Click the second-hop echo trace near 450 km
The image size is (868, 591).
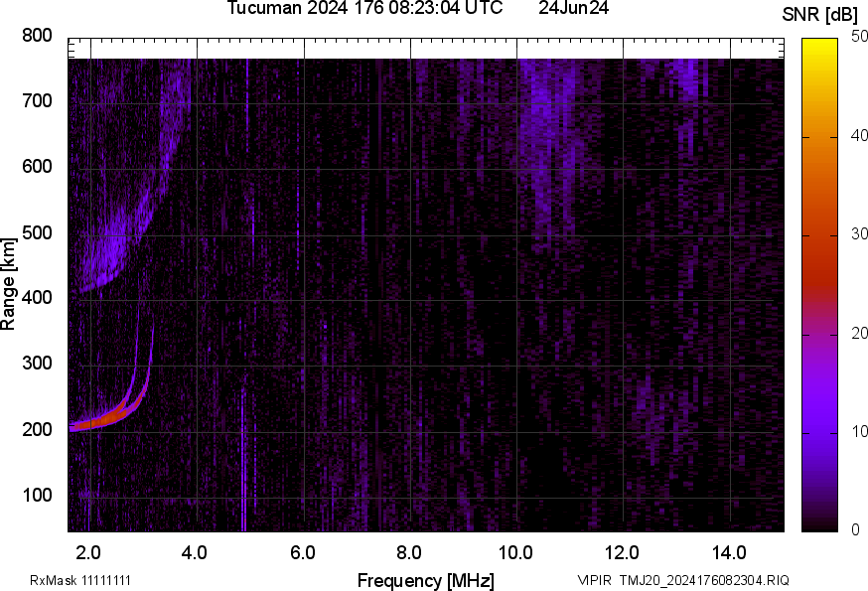click(x=111, y=248)
